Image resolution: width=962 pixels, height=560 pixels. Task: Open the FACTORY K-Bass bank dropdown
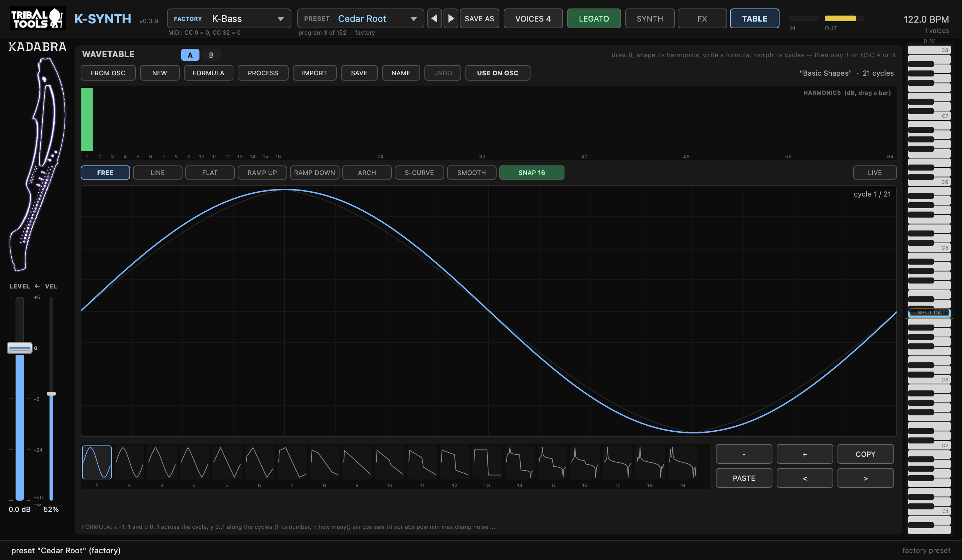[x=229, y=18]
